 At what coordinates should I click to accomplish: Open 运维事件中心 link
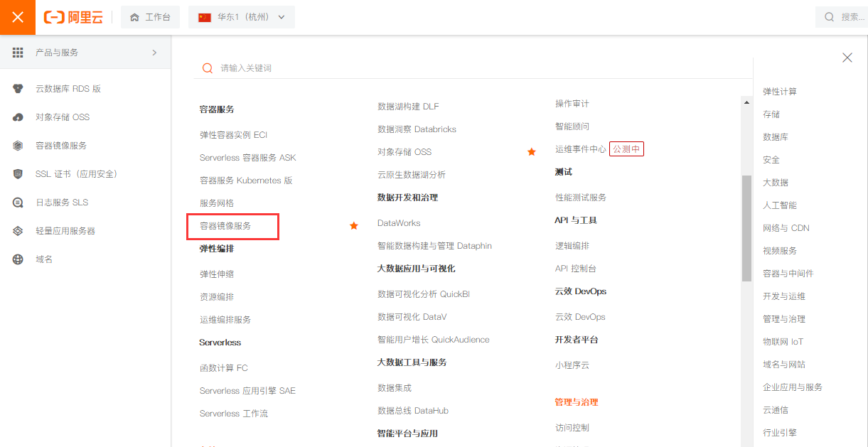[581, 149]
